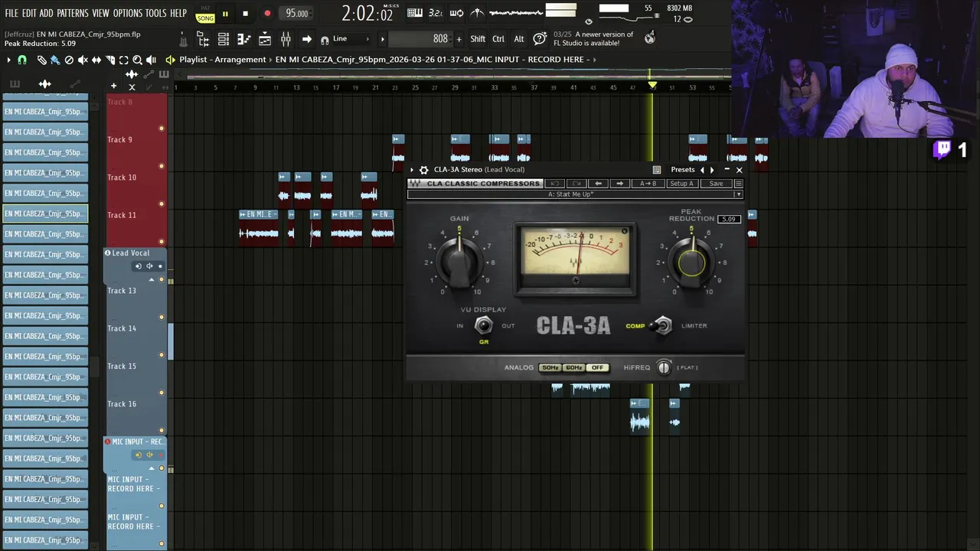Open the CLA-3A Presets menu
Viewport: 980px width, 551px height.
pos(683,170)
